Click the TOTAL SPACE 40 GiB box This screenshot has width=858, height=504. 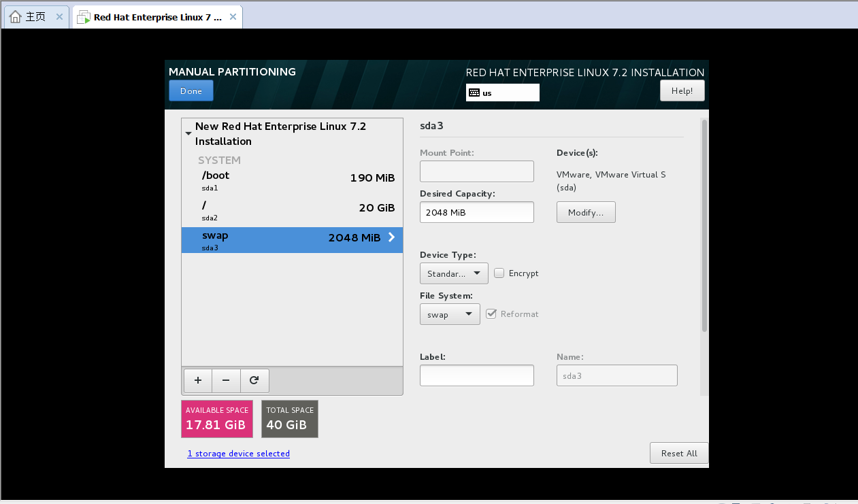[x=290, y=419]
